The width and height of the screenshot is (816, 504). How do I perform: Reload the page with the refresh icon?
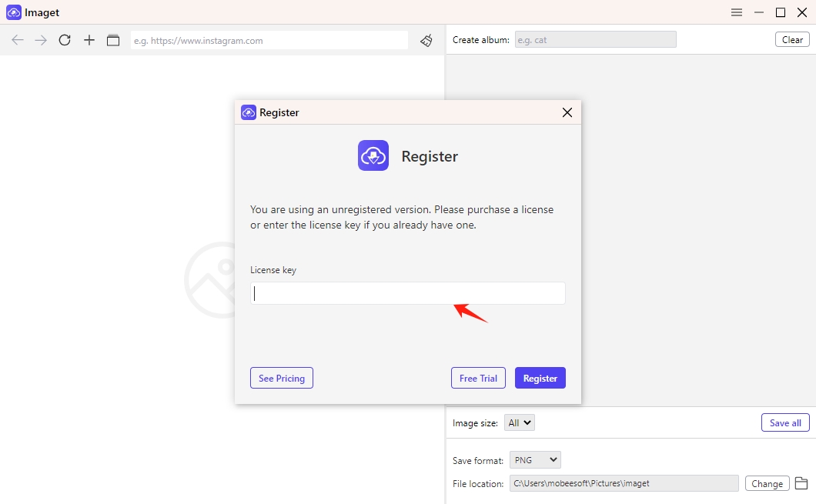65,40
